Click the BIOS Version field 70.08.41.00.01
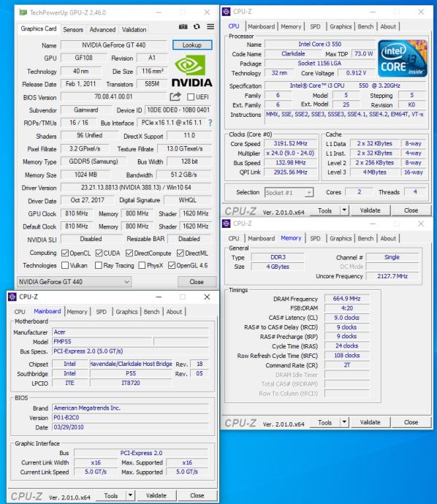437x504 pixels. pos(113,96)
